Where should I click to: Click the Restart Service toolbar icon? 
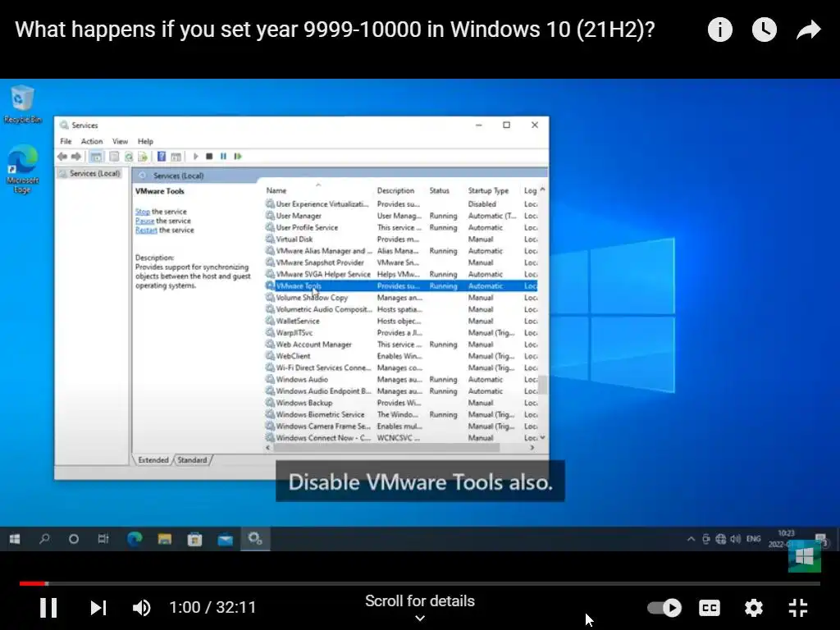click(238, 157)
